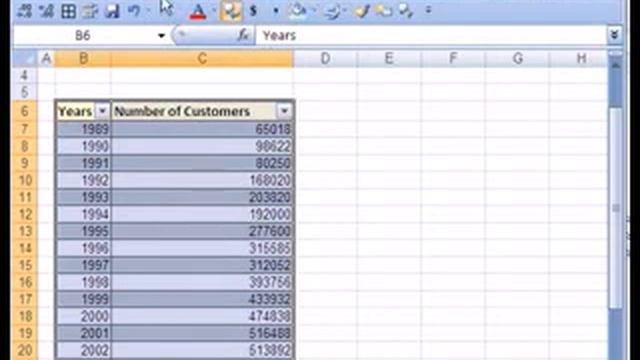The height and width of the screenshot is (360, 640).
Task: Select column C header
Action: [202, 59]
